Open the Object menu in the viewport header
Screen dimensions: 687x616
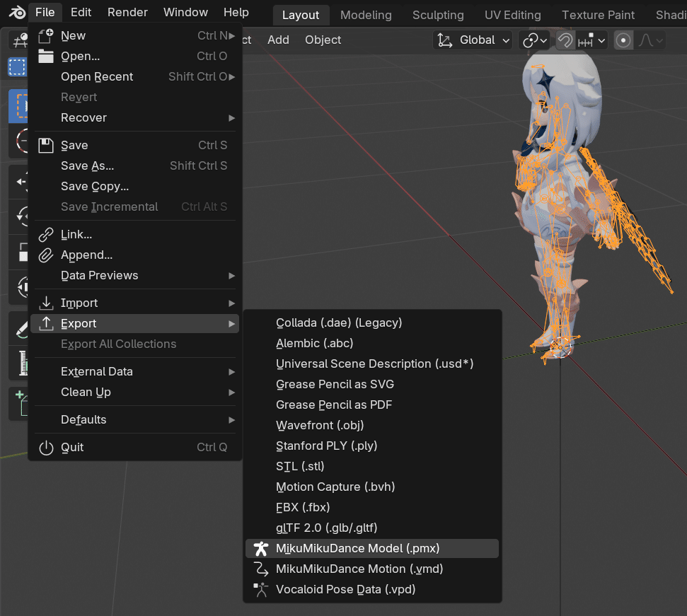[323, 40]
